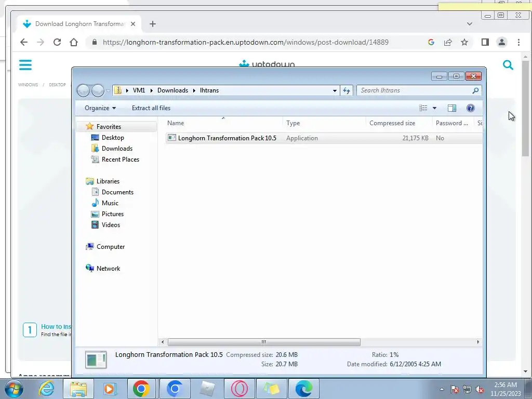The image size is (532, 399).
Task: Open Chrome tab search dropdown
Action: [470, 24]
